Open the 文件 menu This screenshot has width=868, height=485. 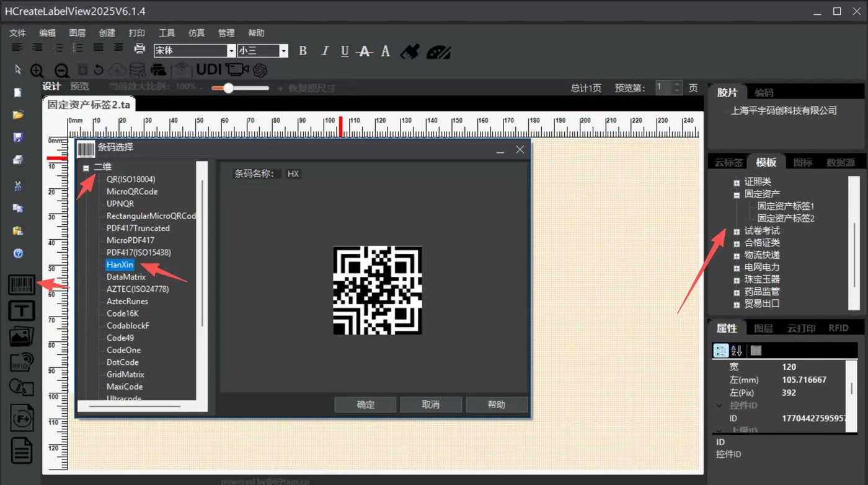(x=17, y=33)
